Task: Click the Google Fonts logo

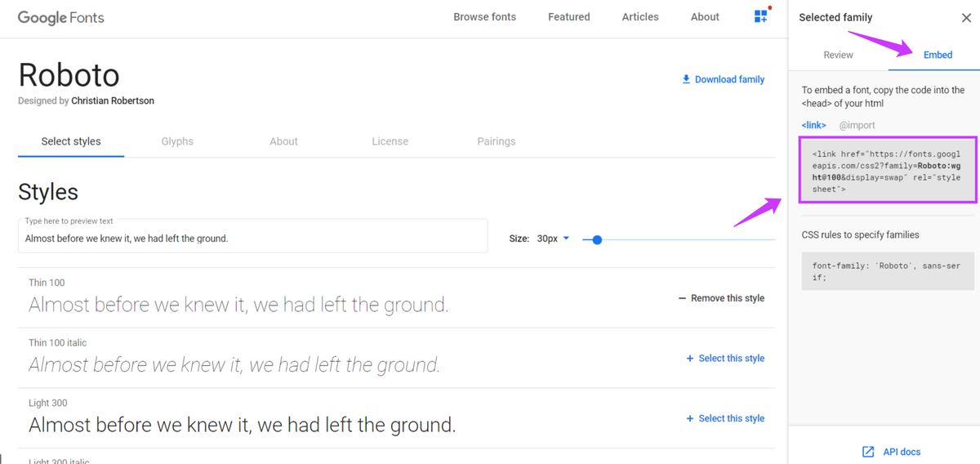Action: pyautogui.click(x=61, y=17)
